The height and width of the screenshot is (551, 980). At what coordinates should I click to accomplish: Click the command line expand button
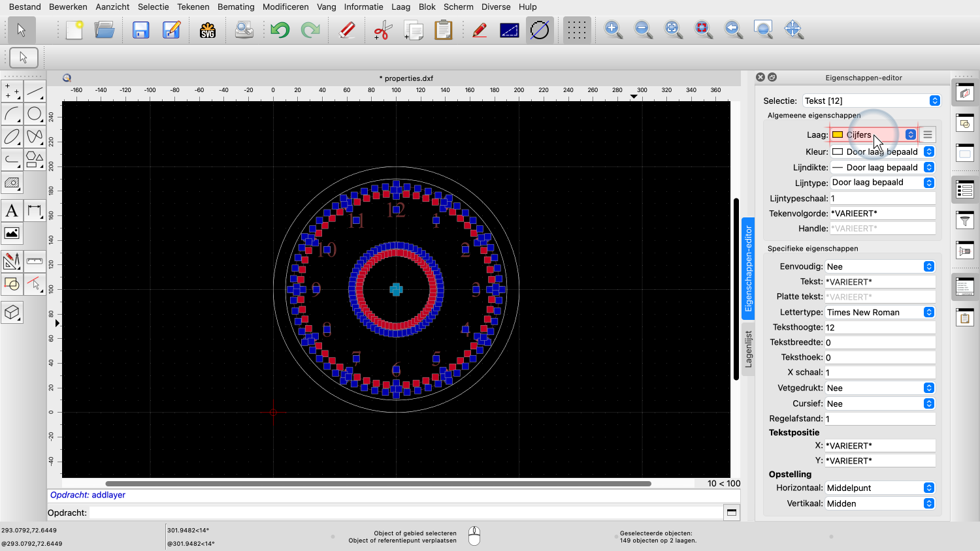click(732, 512)
